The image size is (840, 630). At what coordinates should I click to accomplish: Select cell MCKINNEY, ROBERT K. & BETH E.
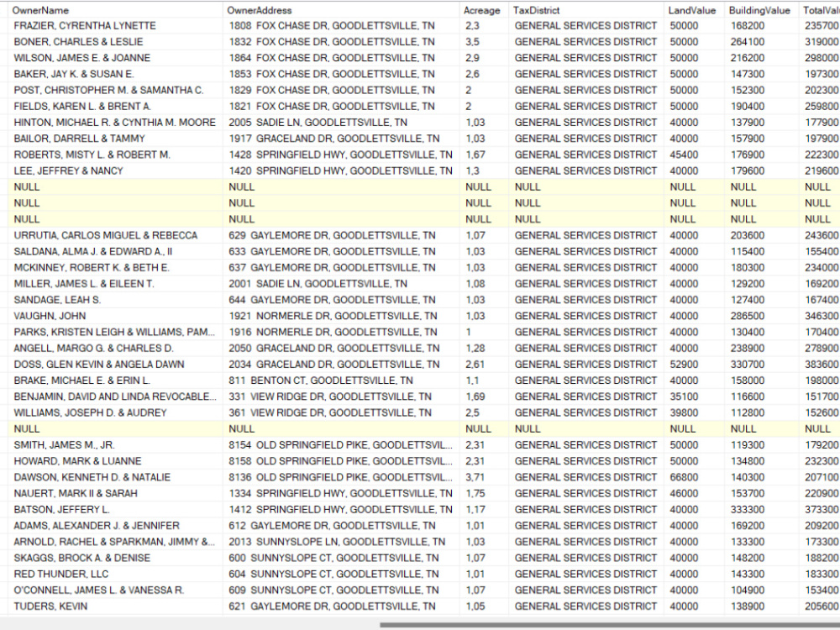pyautogui.click(x=115, y=267)
